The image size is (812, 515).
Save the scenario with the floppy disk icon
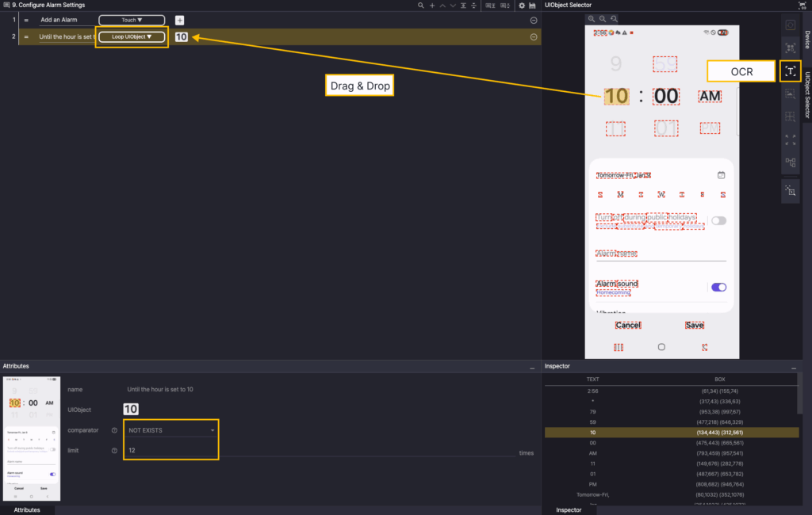[532, 6]
